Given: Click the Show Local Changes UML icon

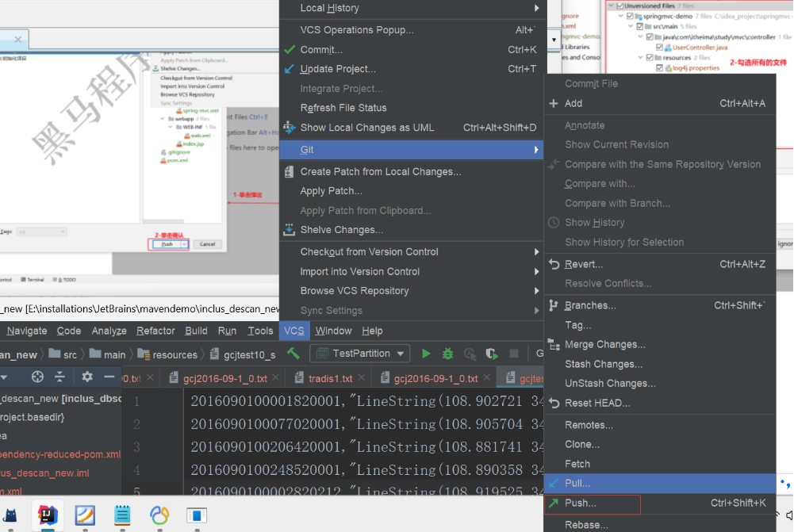Looking at the screenshot, I should pyautogui.click(x=290, y=128).
